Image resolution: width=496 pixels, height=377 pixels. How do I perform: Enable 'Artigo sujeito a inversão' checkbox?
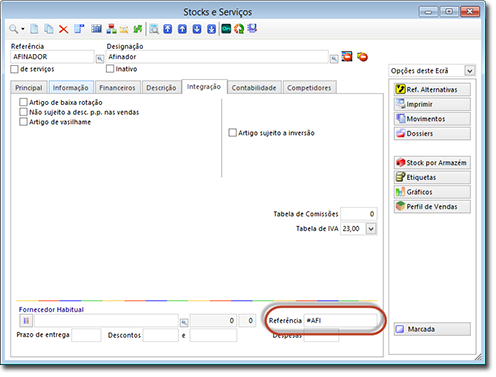pyautogui.click(x=232, y=133)
